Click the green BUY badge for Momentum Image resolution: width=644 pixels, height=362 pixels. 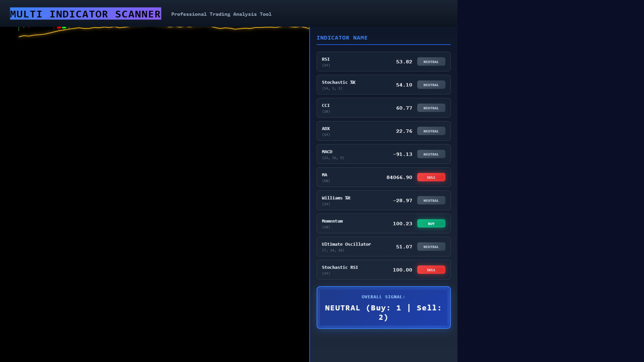point(431,224)
